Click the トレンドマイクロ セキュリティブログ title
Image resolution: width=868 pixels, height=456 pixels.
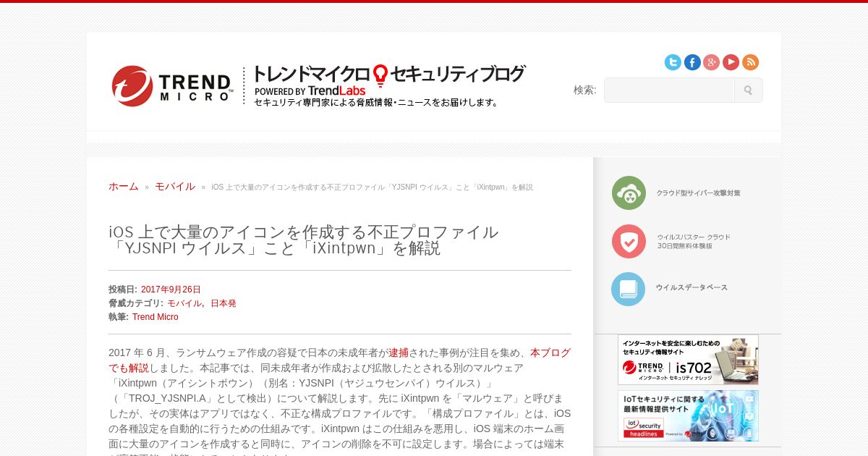pyautogui.click(x=389, y=75)
